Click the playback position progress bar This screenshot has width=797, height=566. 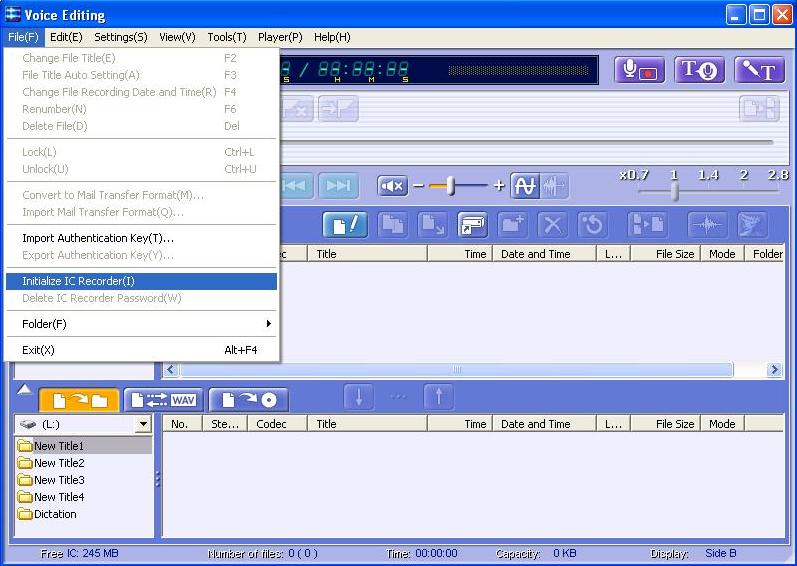tap(527, 143)
